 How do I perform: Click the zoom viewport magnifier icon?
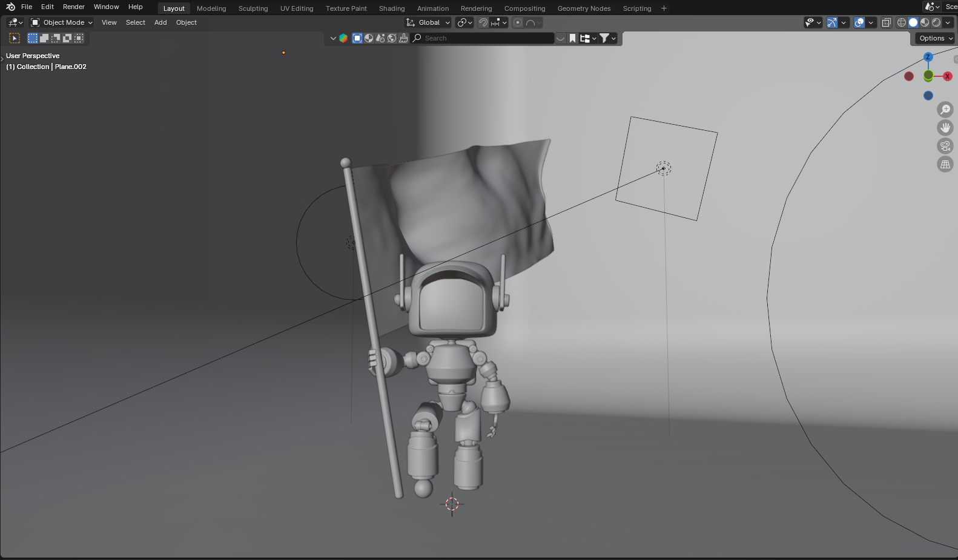[945, 110]
